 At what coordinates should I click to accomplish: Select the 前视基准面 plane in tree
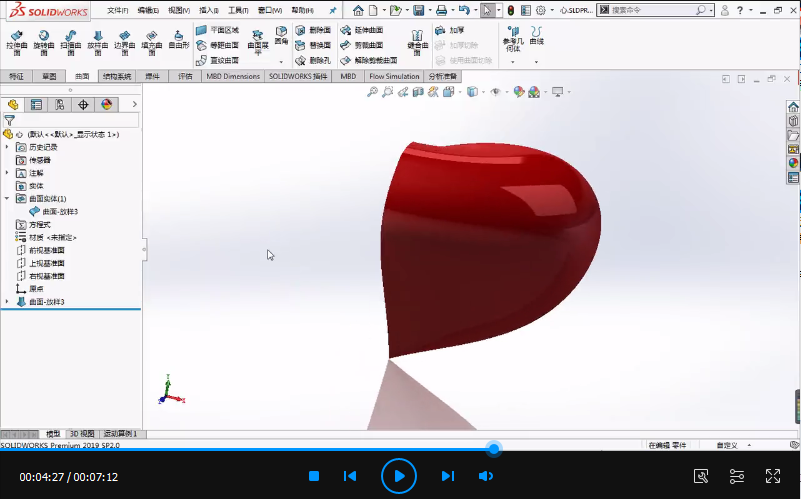click(x=40, y=250)
